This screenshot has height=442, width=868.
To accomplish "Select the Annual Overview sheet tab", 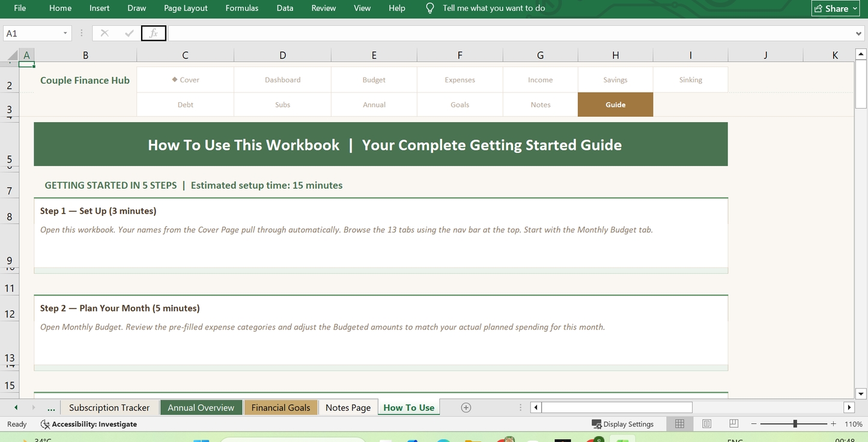I will pos(201,407).
